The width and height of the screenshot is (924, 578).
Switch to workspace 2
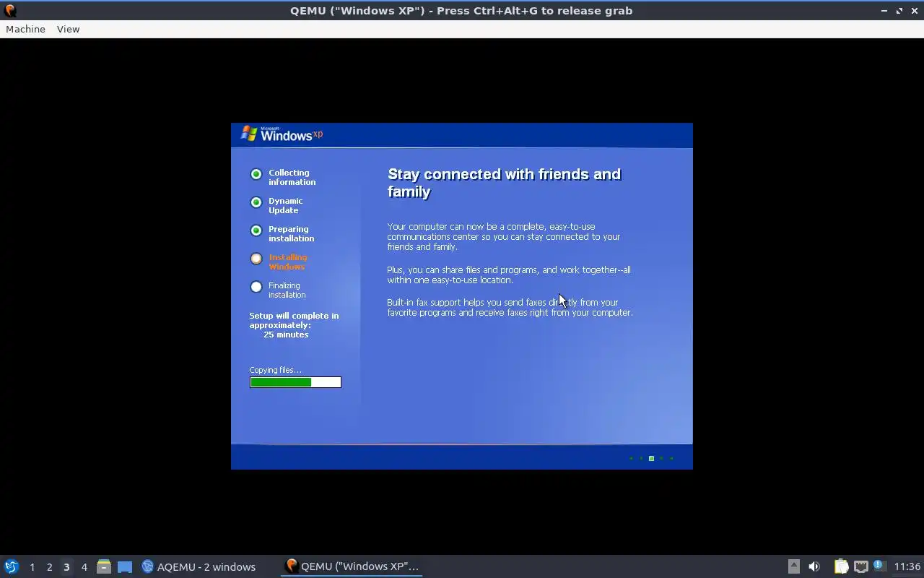coord(49,567)
